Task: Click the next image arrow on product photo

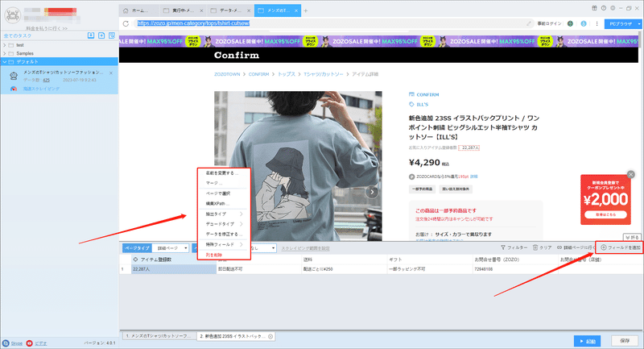Action: pos(372,192)
